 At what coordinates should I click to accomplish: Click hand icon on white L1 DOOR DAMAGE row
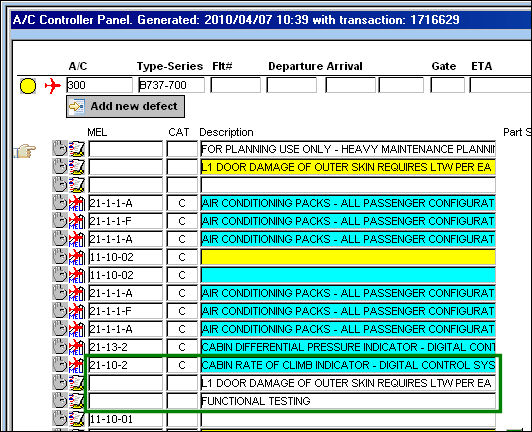60,382
